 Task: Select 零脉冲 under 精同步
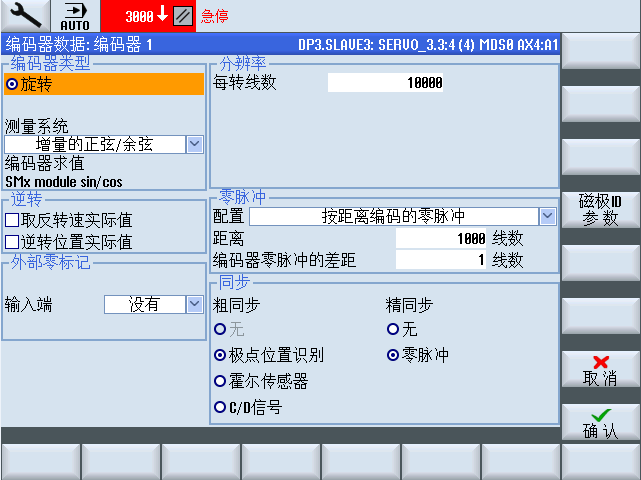[x=392, y=355]
